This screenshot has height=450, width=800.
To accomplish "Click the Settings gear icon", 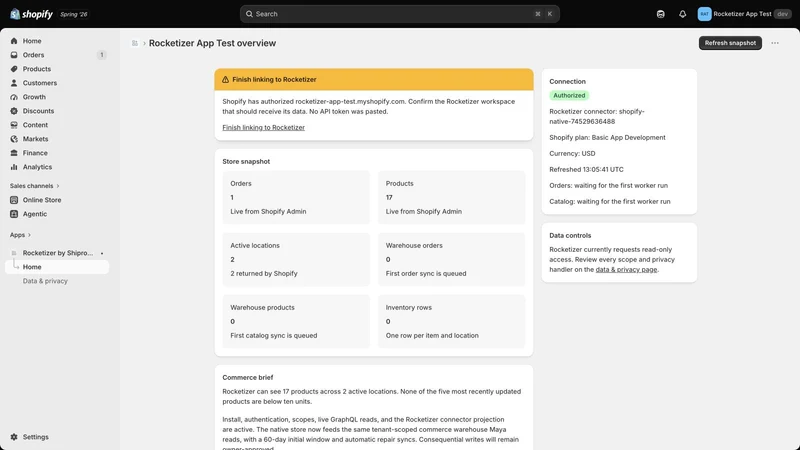I will click(14, 437).
